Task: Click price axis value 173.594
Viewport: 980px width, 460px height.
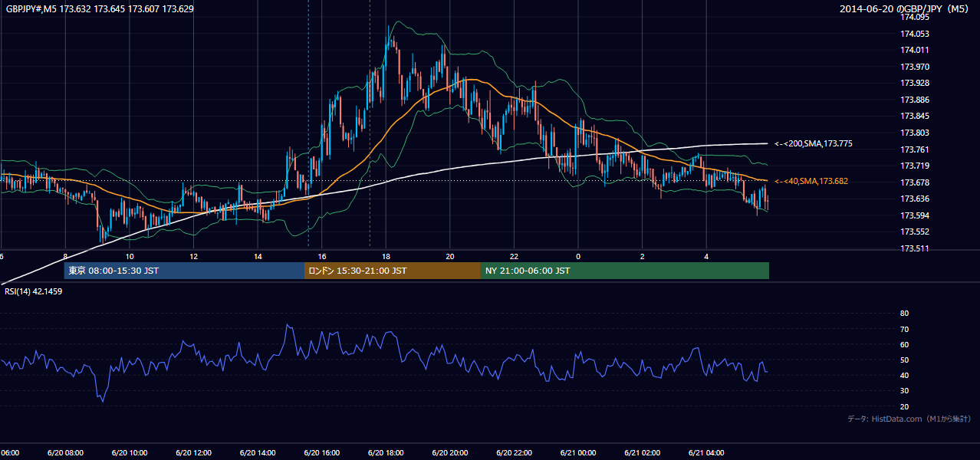Action: pos(914,215)
